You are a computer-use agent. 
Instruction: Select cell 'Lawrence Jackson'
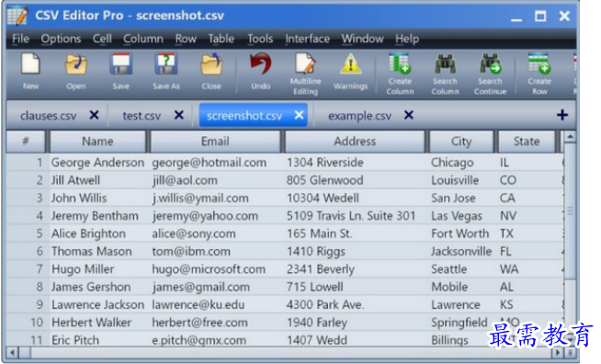click(97, 305)
